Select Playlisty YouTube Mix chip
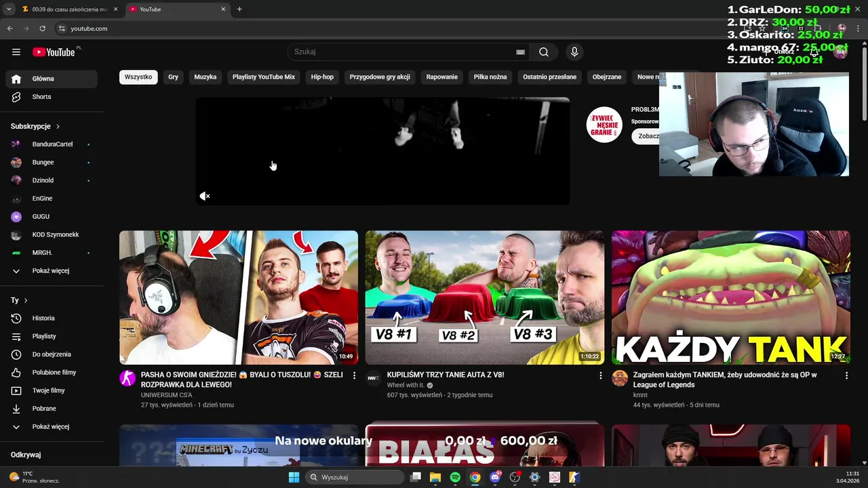This screenshot has width=868, height=488. [264, 77]
